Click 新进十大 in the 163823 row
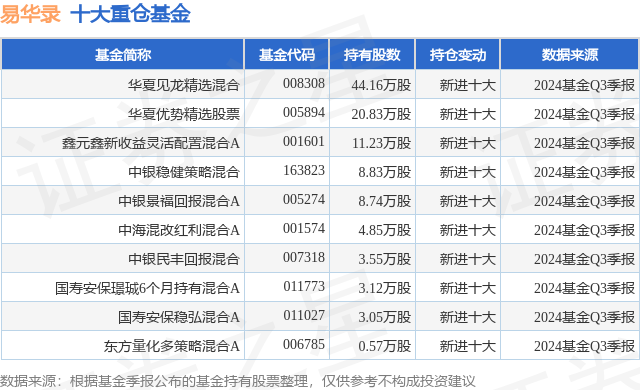The image size is (640, 390). (467, 172)
